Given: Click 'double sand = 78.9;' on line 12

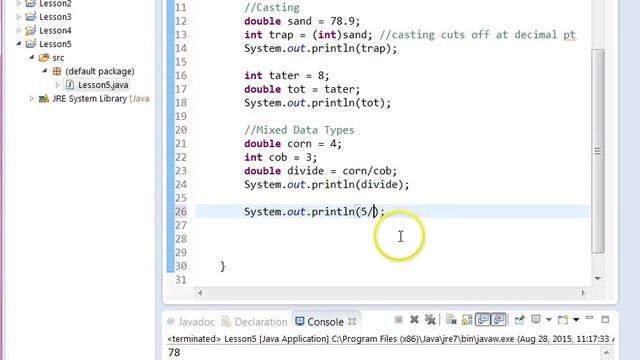Looking at the screenshot, I should coord(302,21).
